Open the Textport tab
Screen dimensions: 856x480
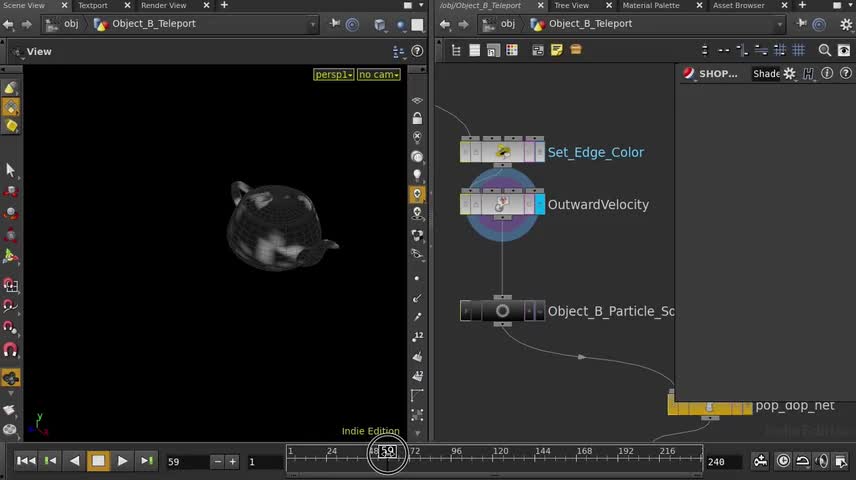[93, 5]
